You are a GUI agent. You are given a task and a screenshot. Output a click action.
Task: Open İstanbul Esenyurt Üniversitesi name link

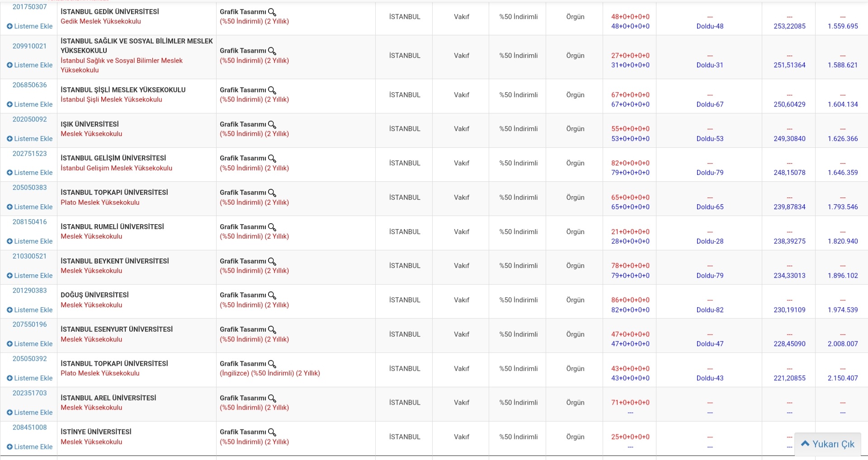117,329
